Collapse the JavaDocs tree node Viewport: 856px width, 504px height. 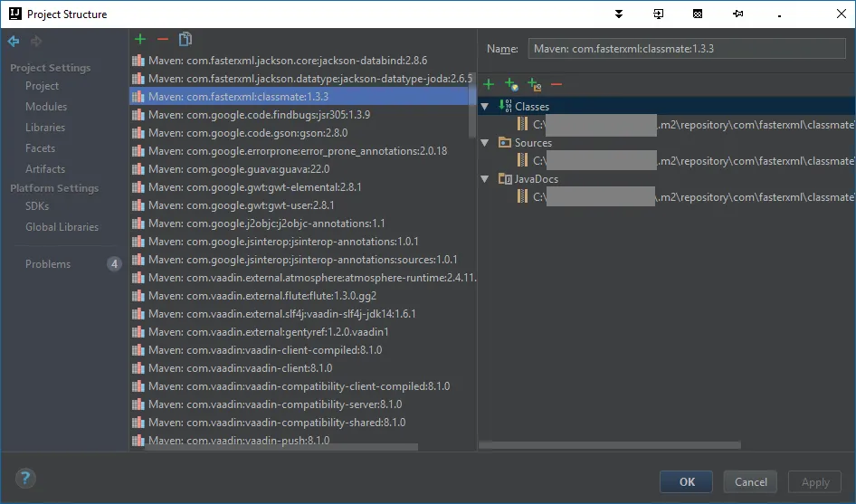pos(485,178)
